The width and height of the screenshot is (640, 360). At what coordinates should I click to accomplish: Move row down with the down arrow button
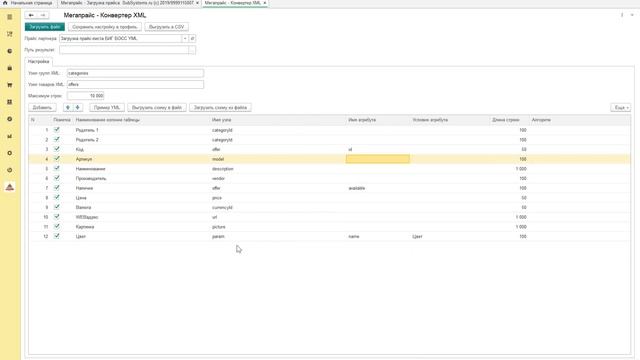78,107
